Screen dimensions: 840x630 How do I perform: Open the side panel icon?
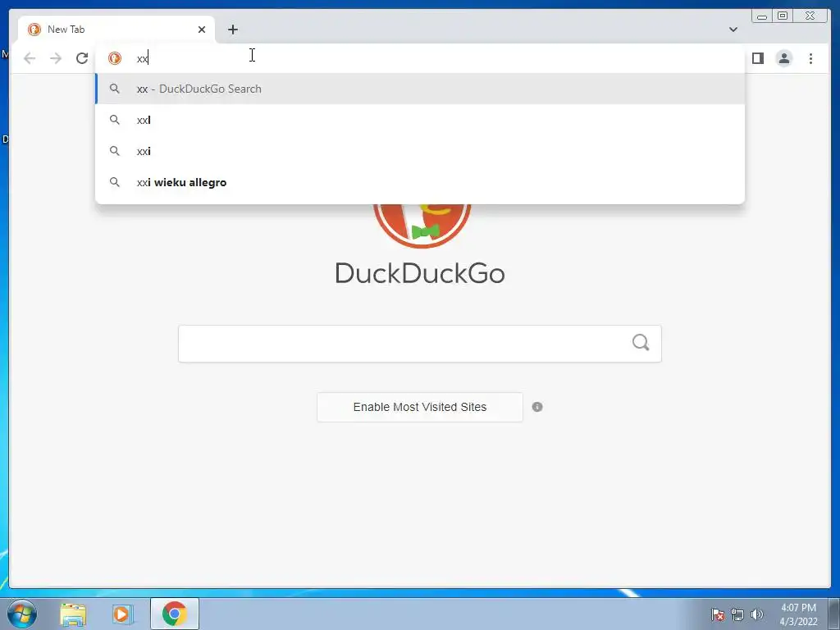(x=757, y=58)
